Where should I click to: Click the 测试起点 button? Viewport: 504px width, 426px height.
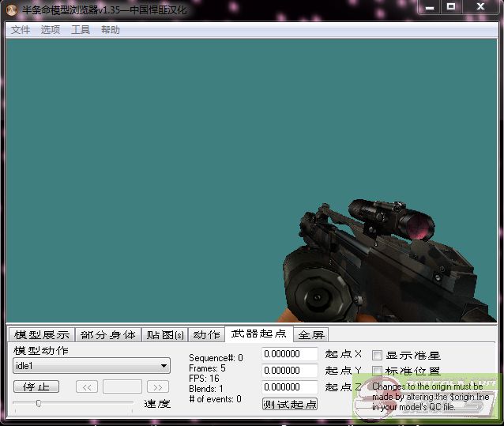(290, 404)
